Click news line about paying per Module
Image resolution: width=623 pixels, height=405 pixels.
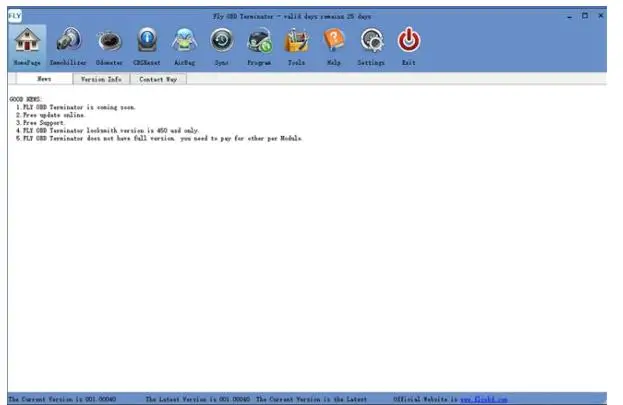[159, 138]
